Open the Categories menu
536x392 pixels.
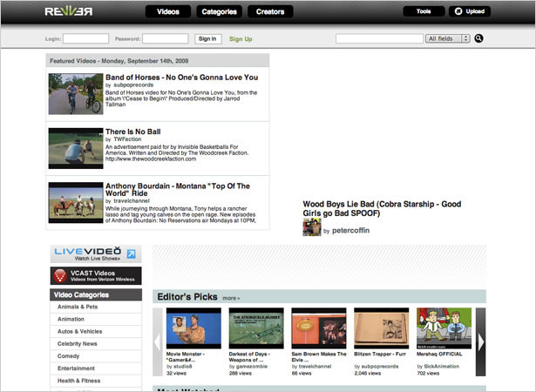[219, 11]
